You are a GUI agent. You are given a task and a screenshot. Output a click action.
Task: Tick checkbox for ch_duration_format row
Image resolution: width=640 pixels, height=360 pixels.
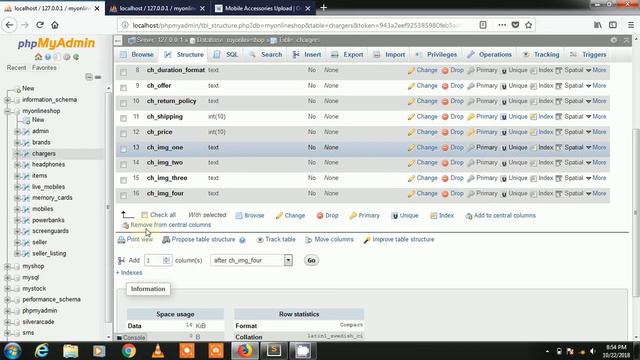[123, 72]
